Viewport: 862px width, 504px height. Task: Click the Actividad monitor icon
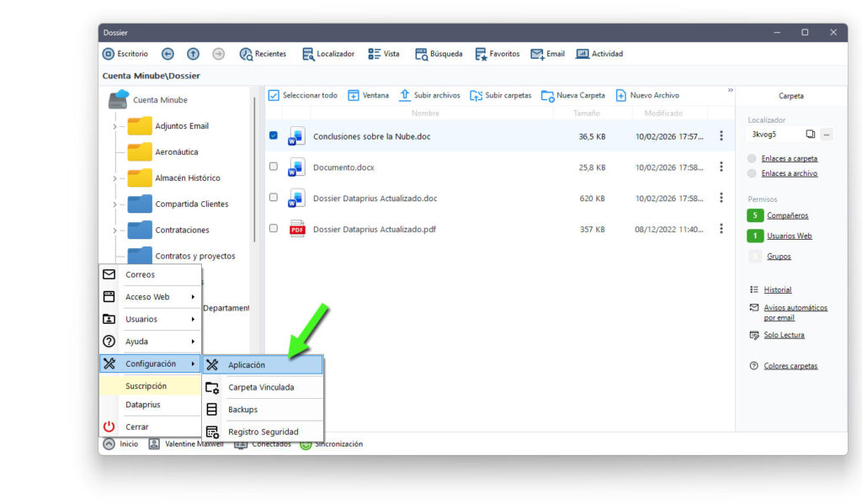tap(583, 54)
